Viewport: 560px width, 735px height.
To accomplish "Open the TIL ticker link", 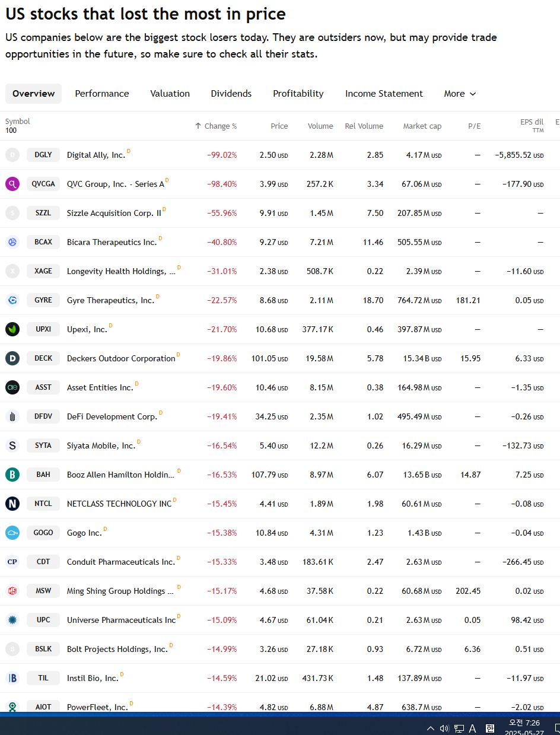I will (43, 678).
